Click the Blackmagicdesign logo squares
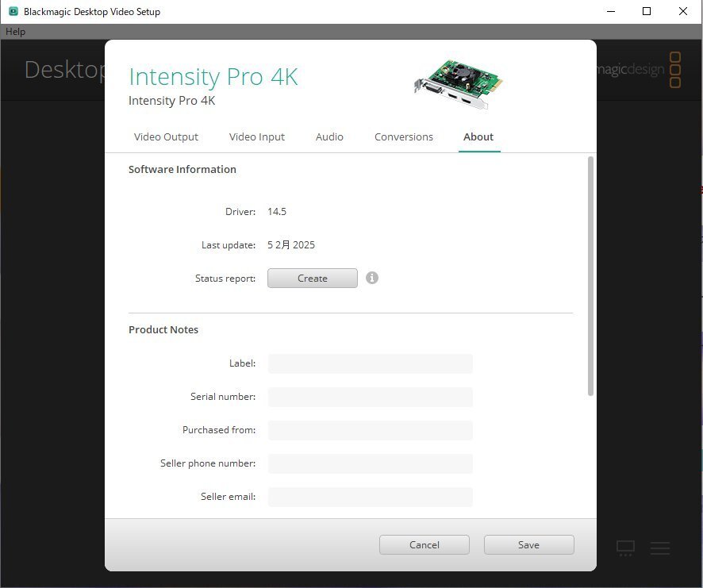 (x=675, y=70)
